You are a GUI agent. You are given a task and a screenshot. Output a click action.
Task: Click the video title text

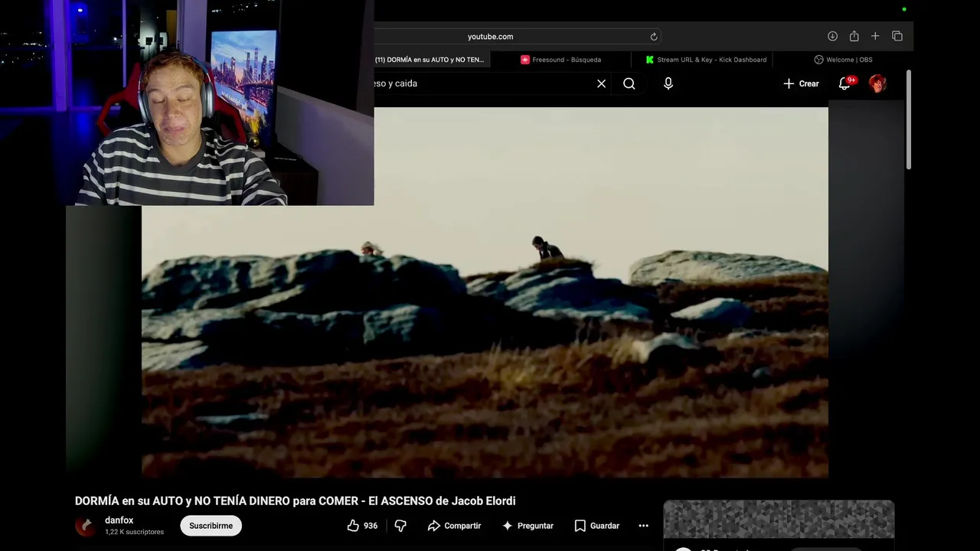click(295, 501)
